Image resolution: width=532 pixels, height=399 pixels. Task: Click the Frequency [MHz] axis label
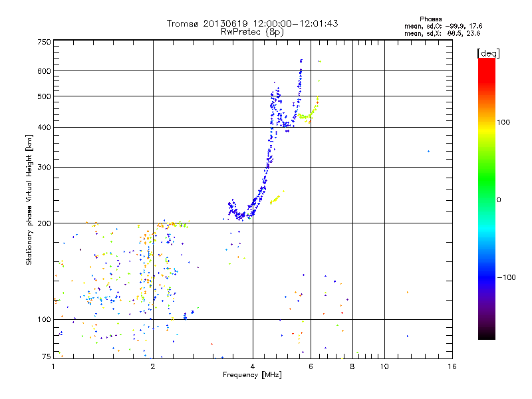[252, 376]
